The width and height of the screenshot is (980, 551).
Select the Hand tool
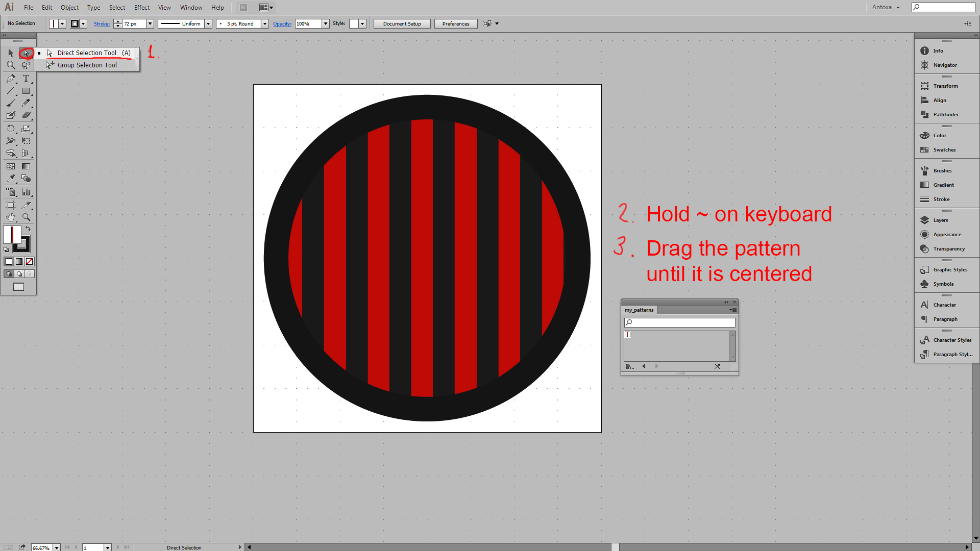coord(11,217)
